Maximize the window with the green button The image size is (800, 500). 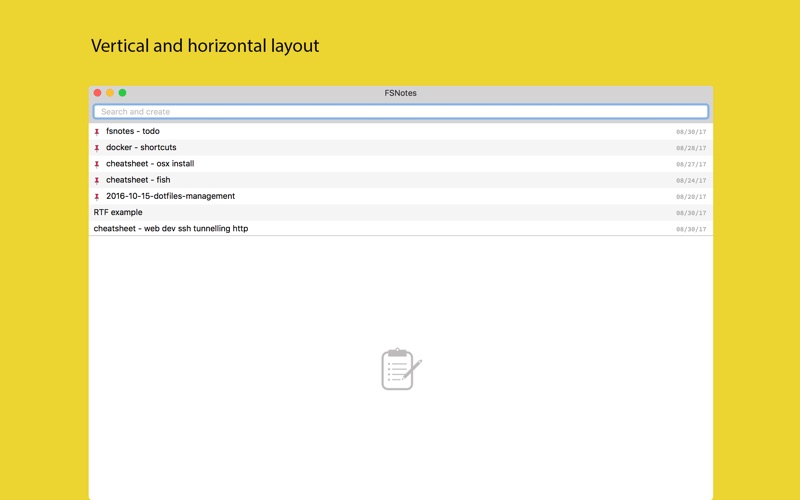[x=122, y=93]
